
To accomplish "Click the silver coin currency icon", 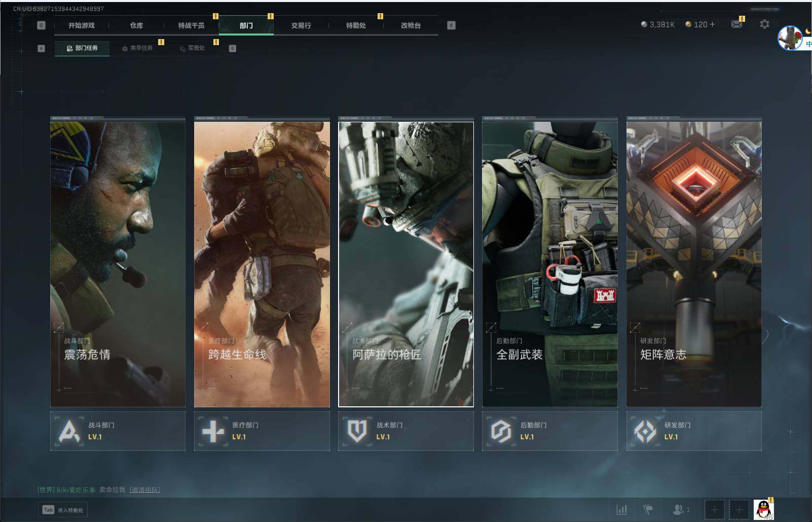I will pyautogui.click(x=644, y=24).
